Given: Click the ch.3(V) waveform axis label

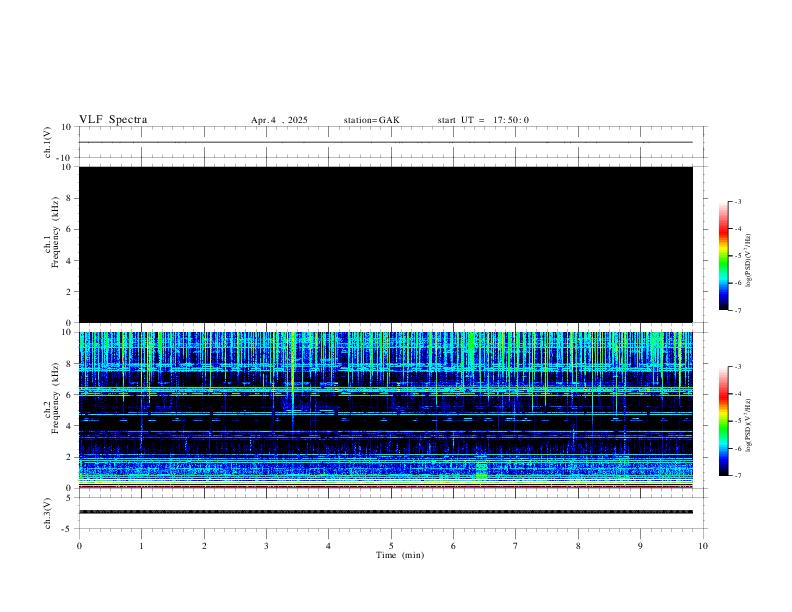Looking at the screenshot, I should point(47,513).
